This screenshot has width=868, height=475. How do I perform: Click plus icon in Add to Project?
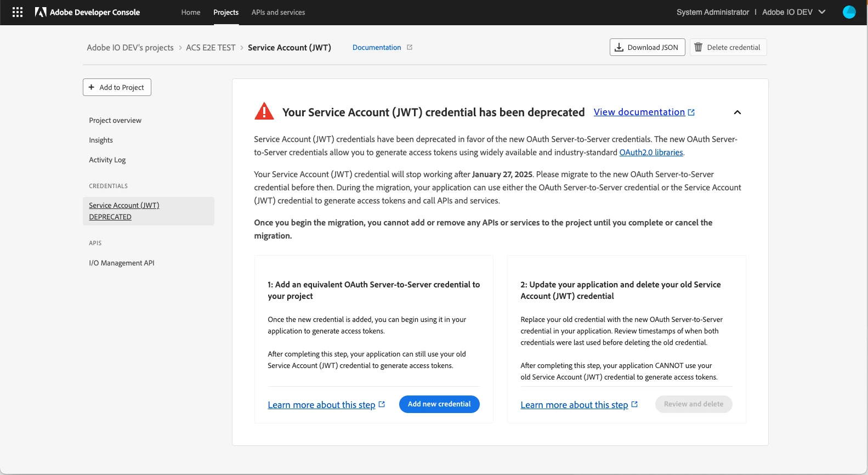coord(92,87)
